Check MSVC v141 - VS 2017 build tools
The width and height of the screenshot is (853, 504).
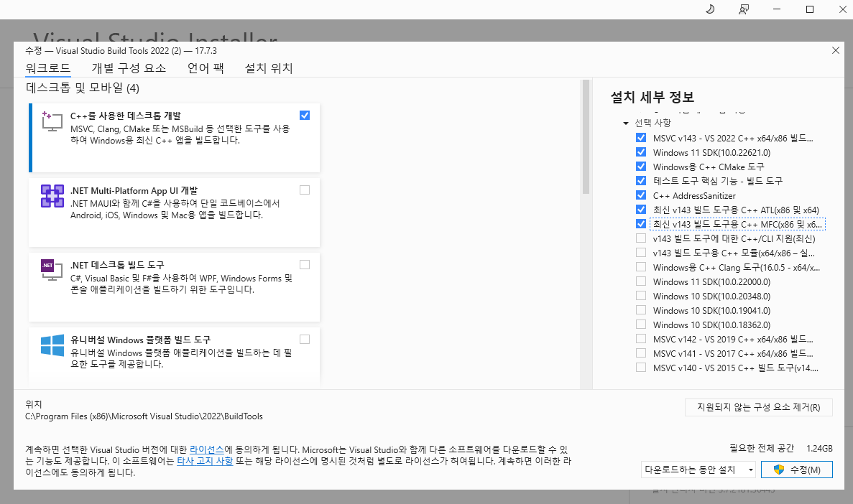point(641,353)
